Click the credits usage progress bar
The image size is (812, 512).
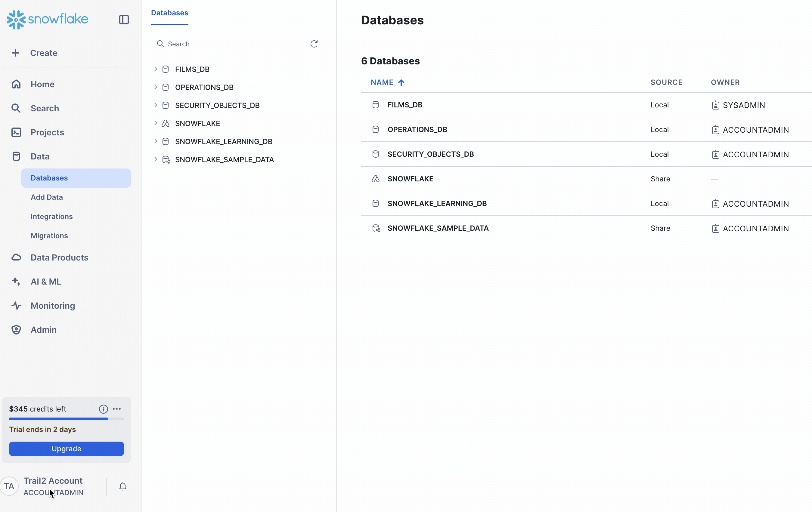[67, 419]
